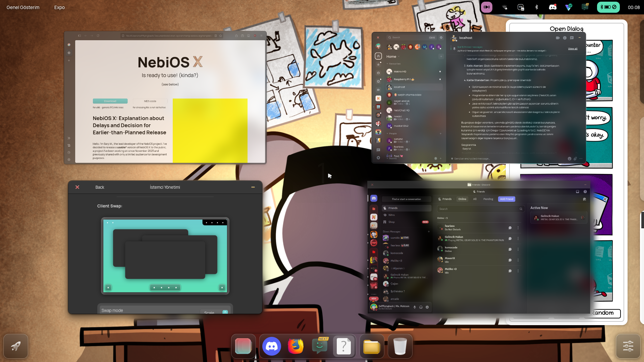
Task: Click the Download button on NebiOS page
Action: tap(110, 101)
